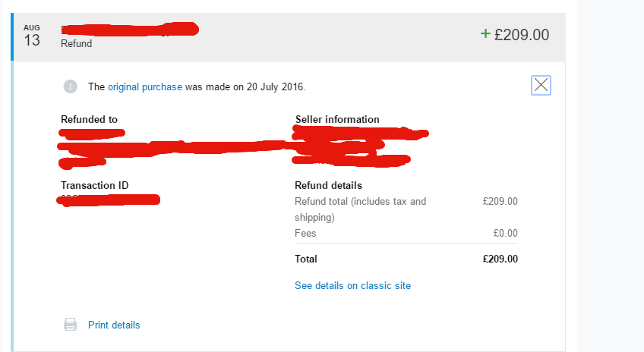Click the green plus sign before £209.00
644x352 pixels.
click(x=485, y=33)
